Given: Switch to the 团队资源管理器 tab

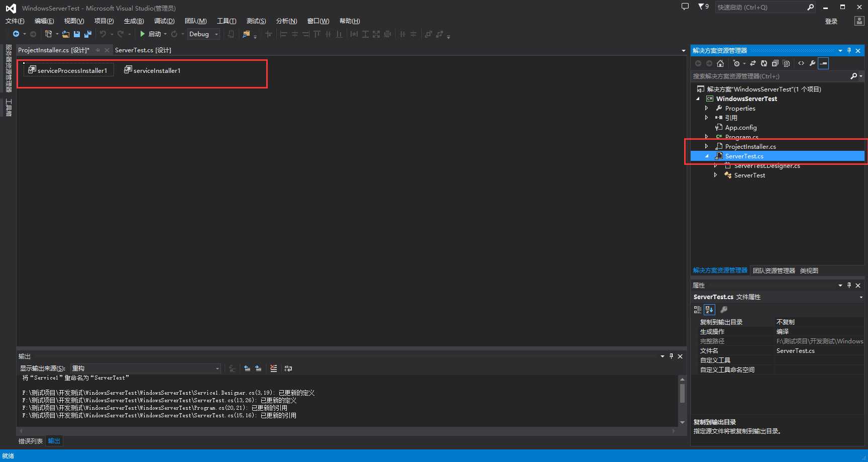Looking at the screenshot, I should point(774,271).
